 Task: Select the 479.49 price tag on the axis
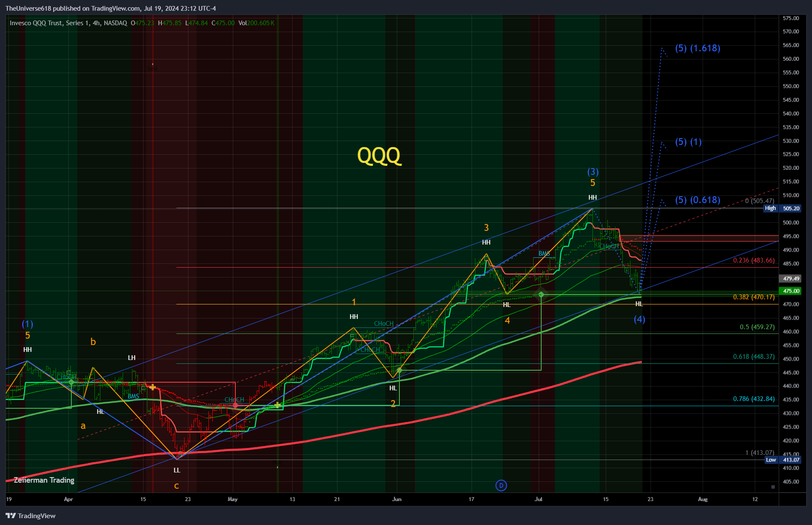pyautogui.click(x=791, y=279)
